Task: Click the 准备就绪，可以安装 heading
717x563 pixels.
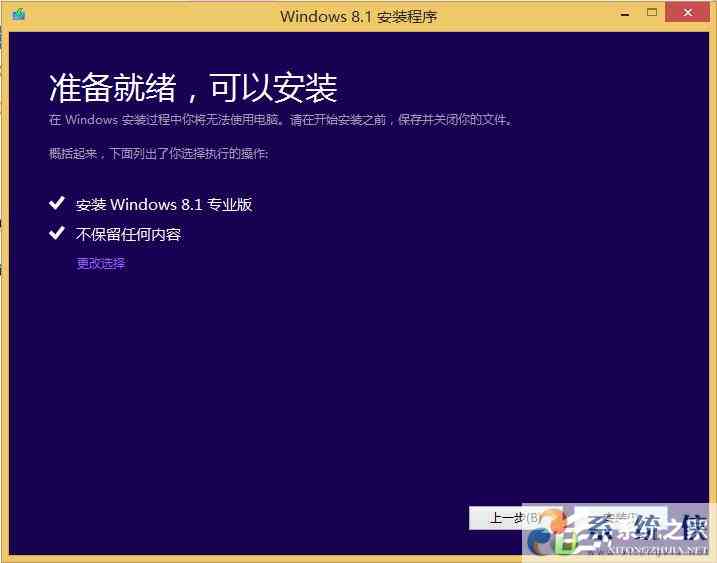Action: click(193, 88)
